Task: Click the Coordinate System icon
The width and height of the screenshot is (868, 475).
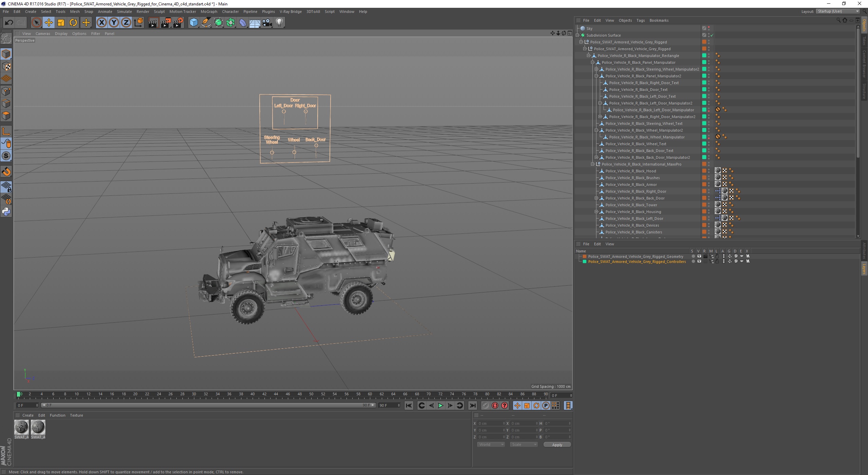Action: (x=138, y=23)
